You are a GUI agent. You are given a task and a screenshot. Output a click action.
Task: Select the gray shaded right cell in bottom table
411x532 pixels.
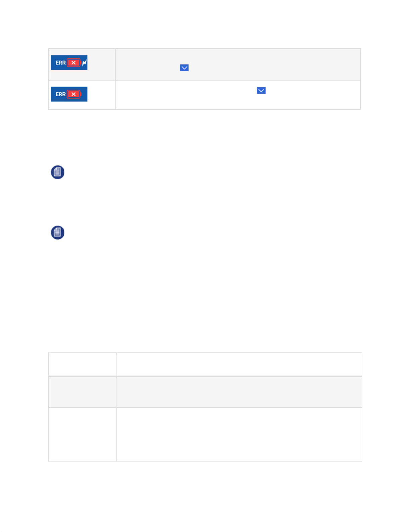[239, 392]
